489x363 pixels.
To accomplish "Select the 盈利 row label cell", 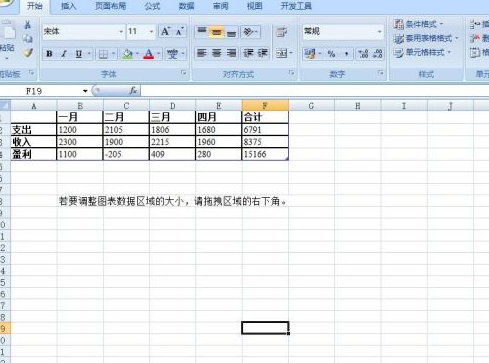I will click(x=34, y=154).
